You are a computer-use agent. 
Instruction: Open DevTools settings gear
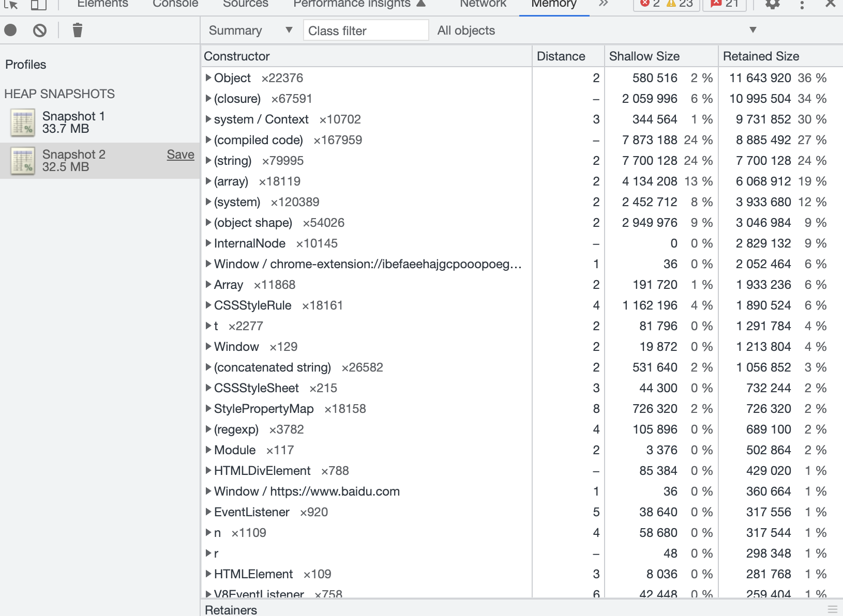click(772, 4)
